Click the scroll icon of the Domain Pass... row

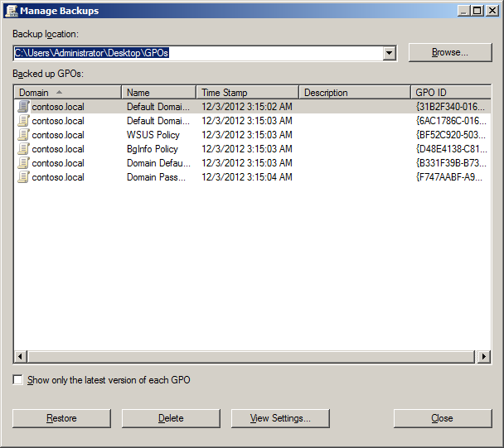click(x=23, y=177)
